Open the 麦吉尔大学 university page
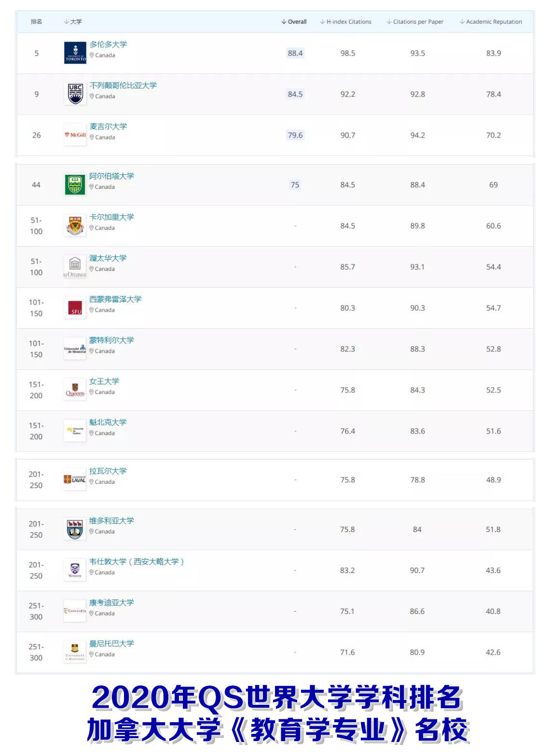The image size is (550, 756). [x=108, y=126]
